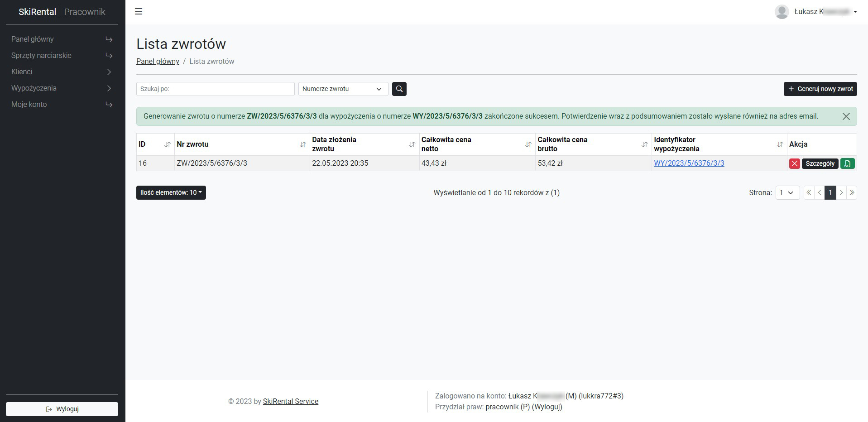This screenshot has height=422, width=868.
Task: Sort the table by ID column
Action: point(167,144)
